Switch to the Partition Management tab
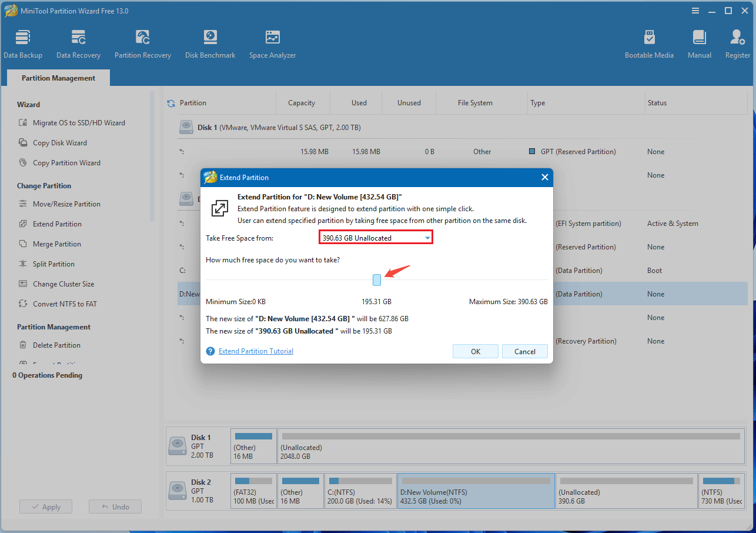The height and width of the screenshot is (533, 756). click(58, 78)
